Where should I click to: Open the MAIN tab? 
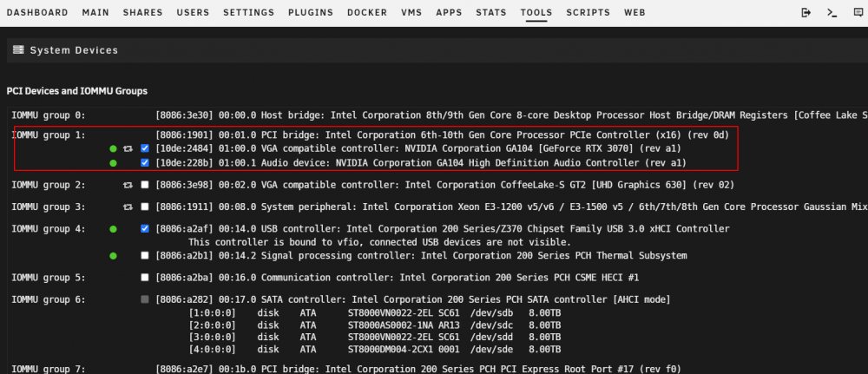coord(95,12)
